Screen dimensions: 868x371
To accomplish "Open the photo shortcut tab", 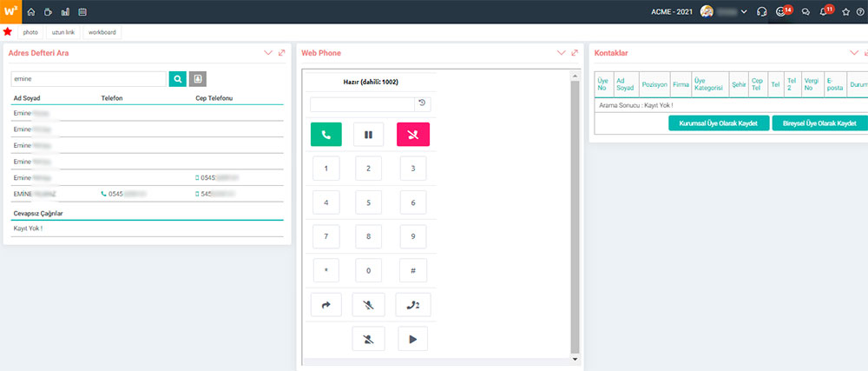I will coord(30,32).
